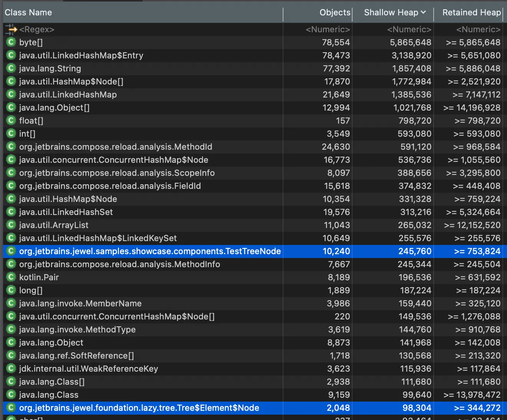Image resolution: width=507 pixels, height=420 pixels.
Task: Click objects count 3,549 for int[]
Action: pos(338,134)
